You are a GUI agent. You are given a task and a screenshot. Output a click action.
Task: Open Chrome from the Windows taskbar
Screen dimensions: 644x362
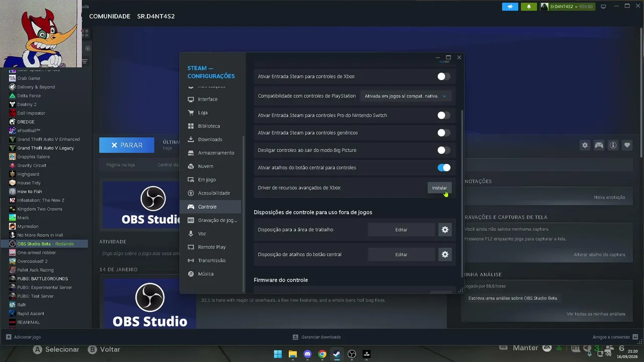tap(322, 354)
